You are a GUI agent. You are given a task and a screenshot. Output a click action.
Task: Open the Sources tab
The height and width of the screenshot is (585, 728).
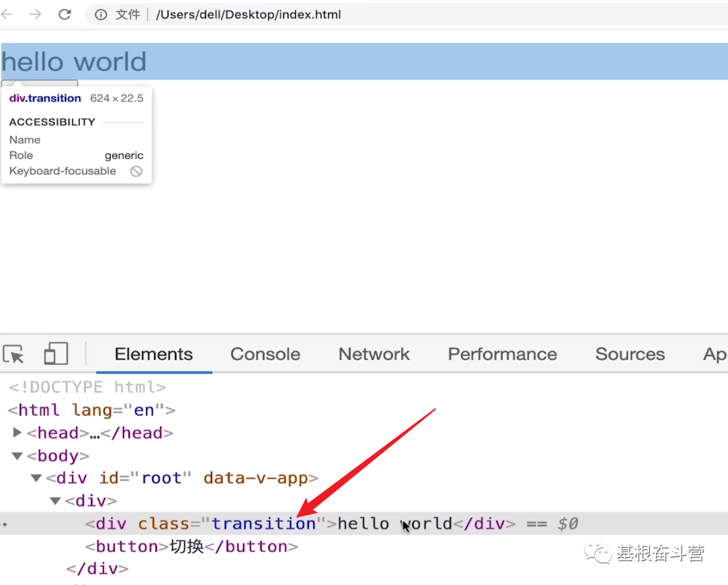point(630,354)
